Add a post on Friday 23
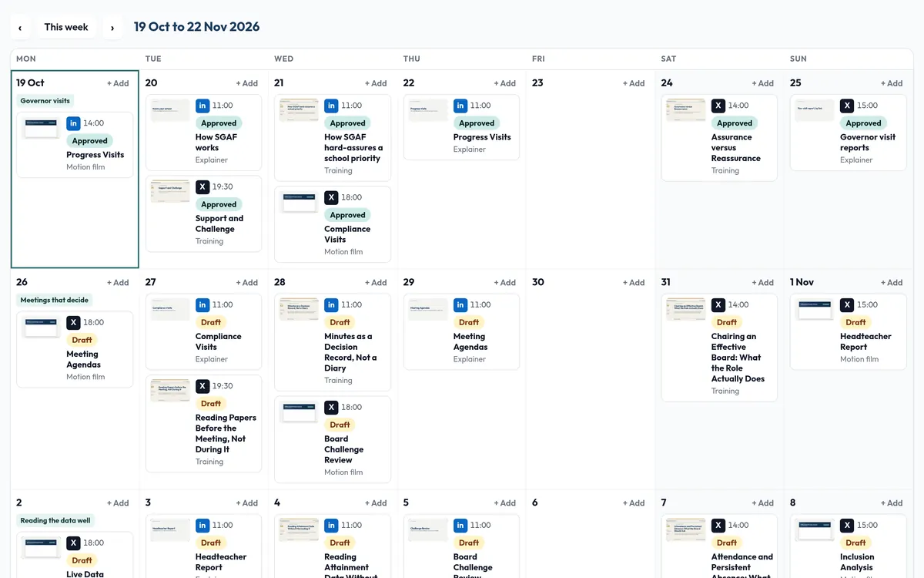Screen dimensions: 924x578 [634, 83]
